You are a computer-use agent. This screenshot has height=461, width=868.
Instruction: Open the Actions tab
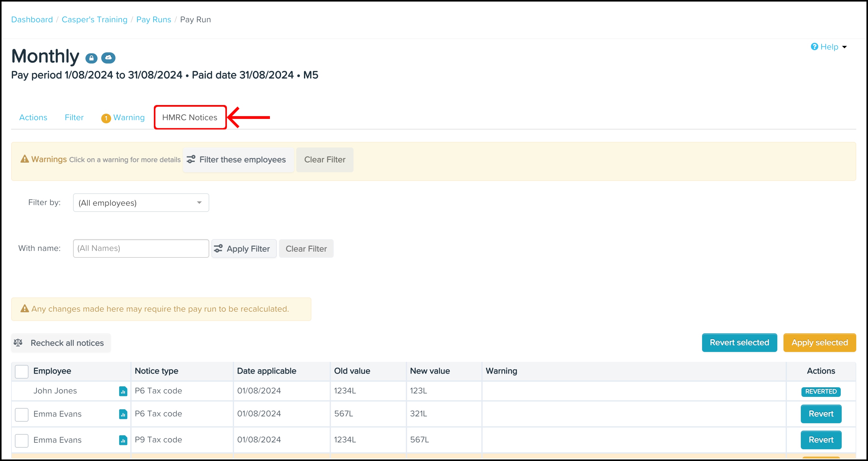33,117
